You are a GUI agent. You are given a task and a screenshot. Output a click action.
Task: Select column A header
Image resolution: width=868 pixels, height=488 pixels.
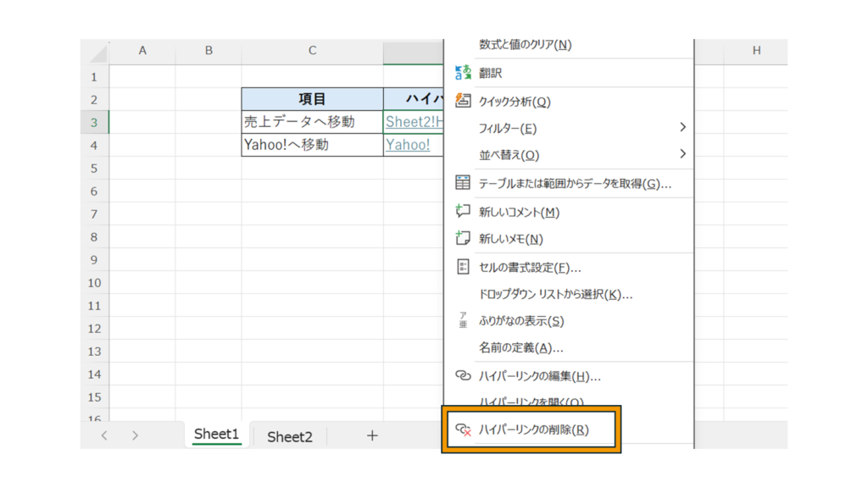[142, 51]
